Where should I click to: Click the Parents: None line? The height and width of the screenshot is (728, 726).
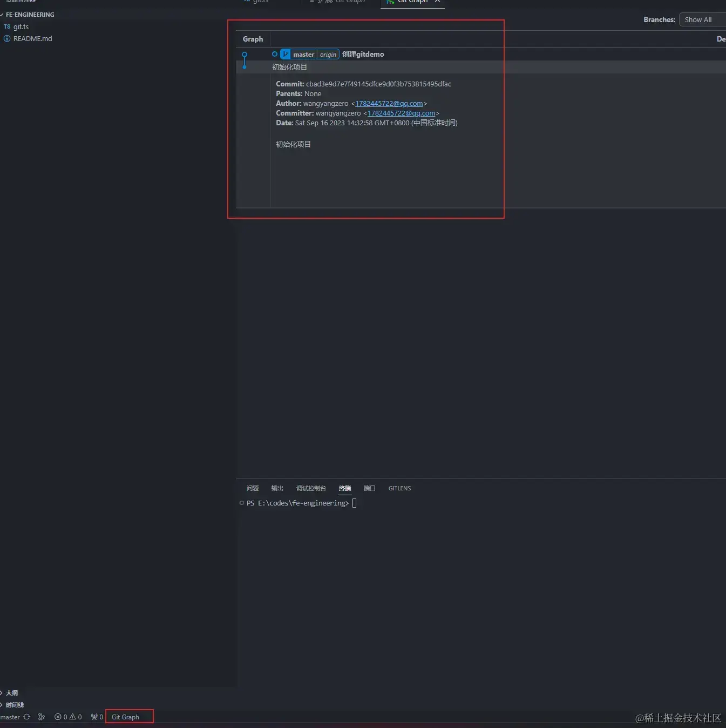click(x=298, y=94)
